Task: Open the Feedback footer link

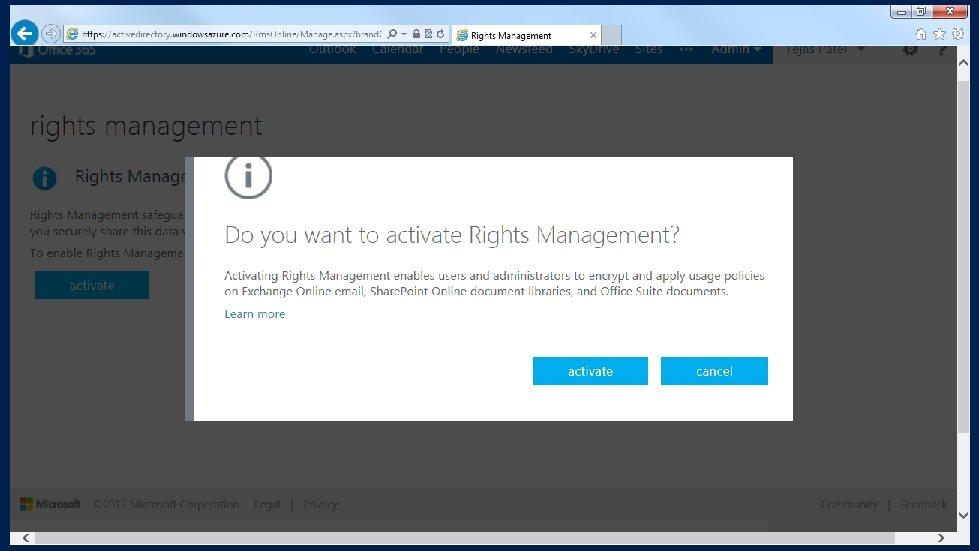Action: [x=923, y=504]
